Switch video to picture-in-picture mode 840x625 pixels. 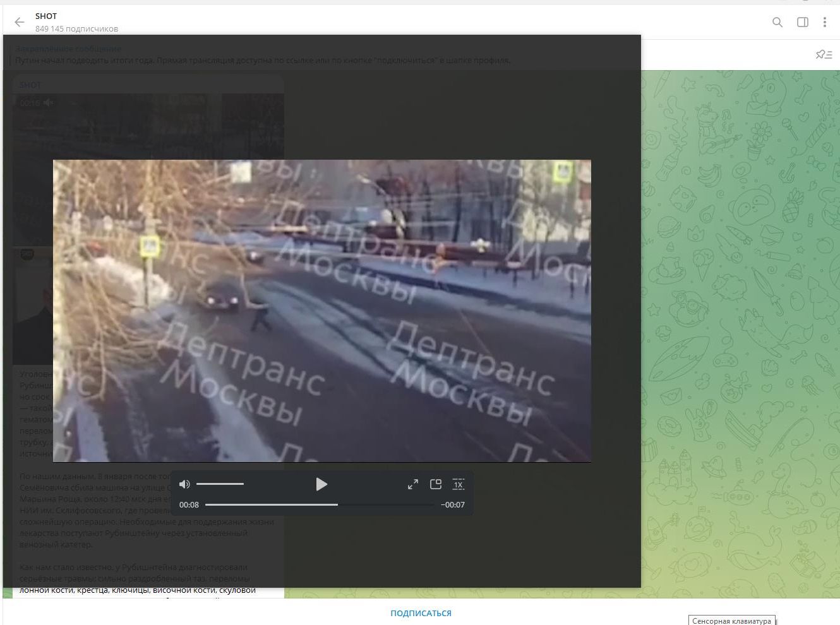(x=435, y=484)
